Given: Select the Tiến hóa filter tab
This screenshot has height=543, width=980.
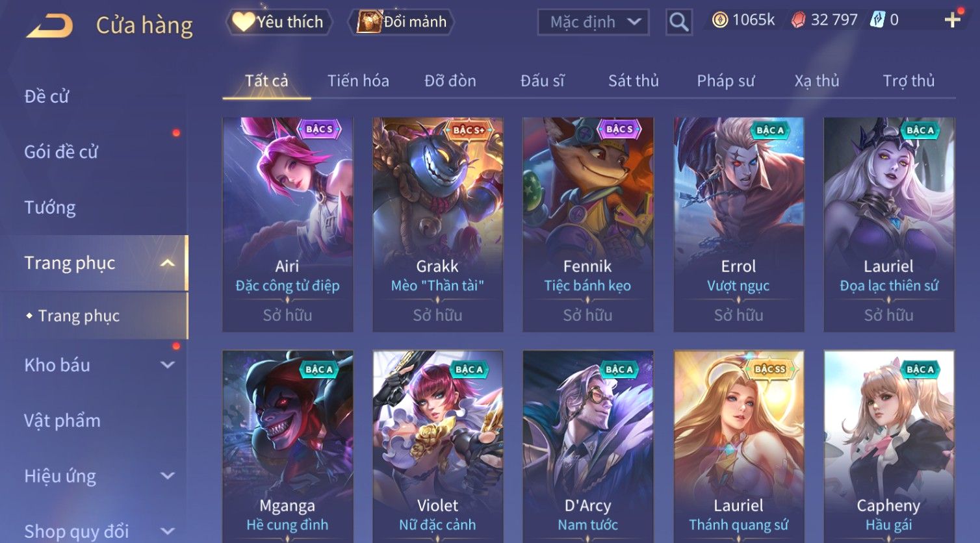Looking at the screenshot, I should click(x=358, y=81).
